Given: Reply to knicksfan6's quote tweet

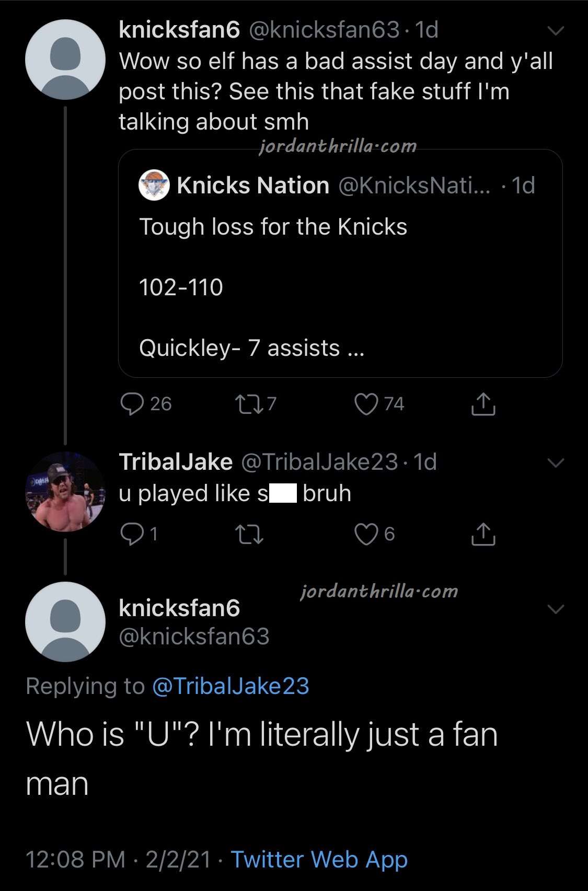Looking at the screenshot, I should tap(132, 404).
